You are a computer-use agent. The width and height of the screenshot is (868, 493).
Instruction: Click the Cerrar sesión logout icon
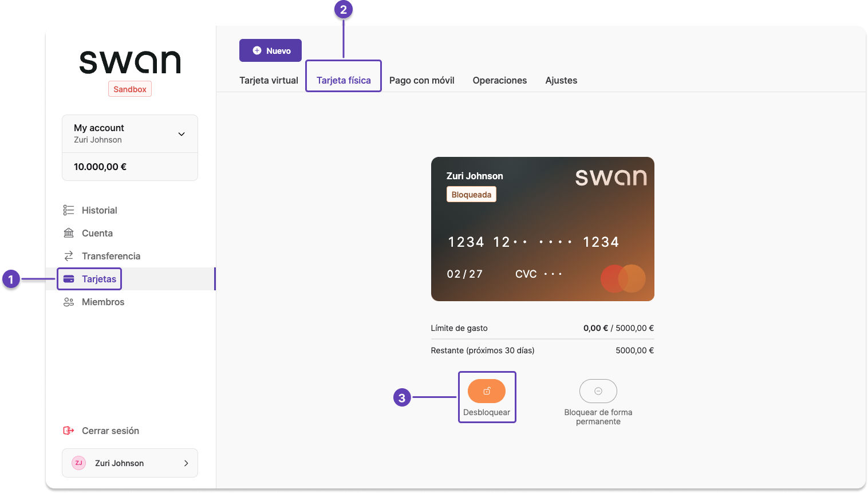point(69,431)
